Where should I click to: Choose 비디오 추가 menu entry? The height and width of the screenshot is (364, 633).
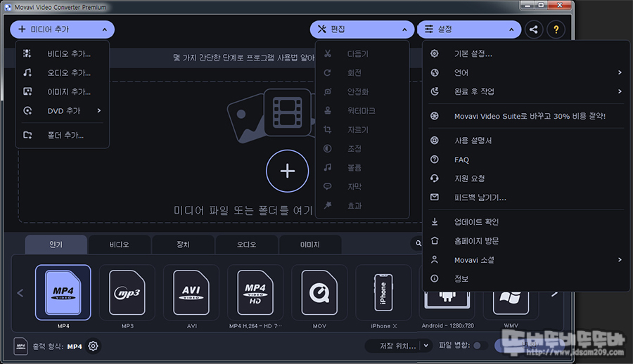coord(62,53)
